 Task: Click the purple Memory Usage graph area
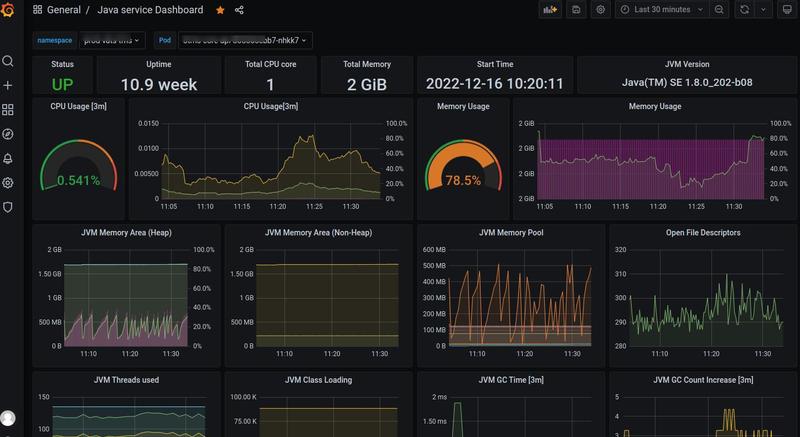[651, 168]
